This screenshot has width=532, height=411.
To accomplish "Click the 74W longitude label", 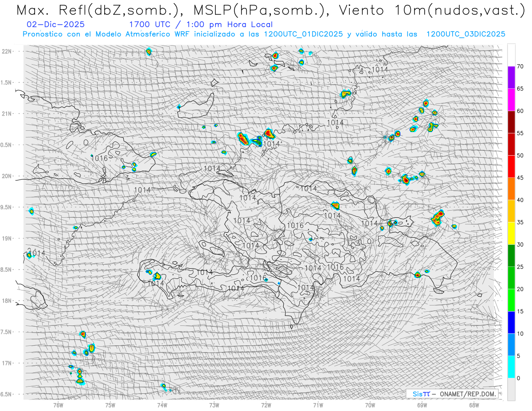I will [162, 405].
